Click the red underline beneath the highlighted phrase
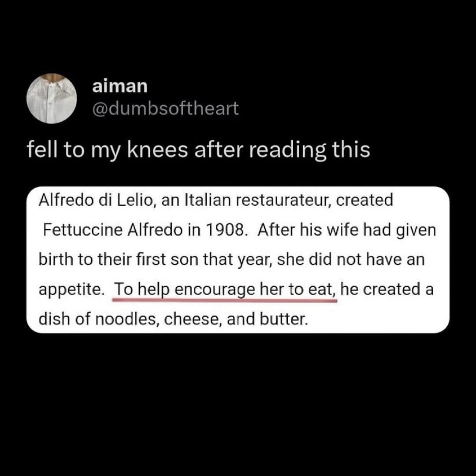476x476 pixels. click(225, 301)
